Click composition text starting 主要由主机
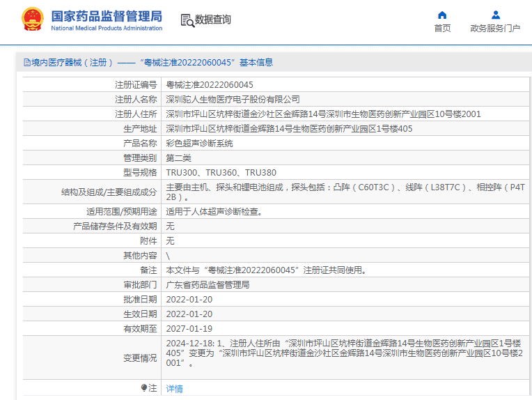 pyautogui.click(x=345, y=192)
